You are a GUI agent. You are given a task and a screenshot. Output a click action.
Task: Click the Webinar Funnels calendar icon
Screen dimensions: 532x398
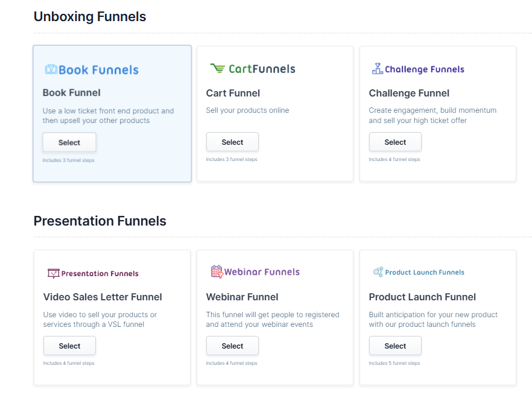217,272
